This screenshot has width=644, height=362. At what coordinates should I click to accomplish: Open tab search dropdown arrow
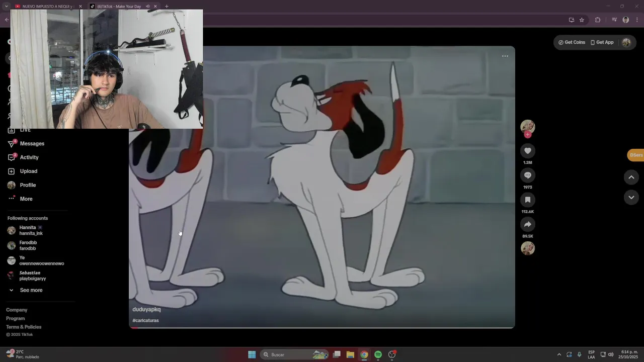tap(6, 7)
